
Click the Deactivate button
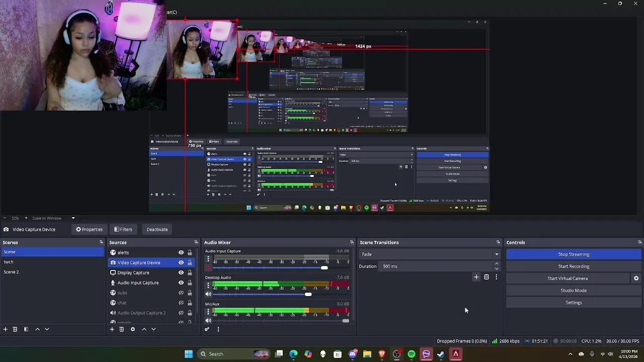[157, 229]
